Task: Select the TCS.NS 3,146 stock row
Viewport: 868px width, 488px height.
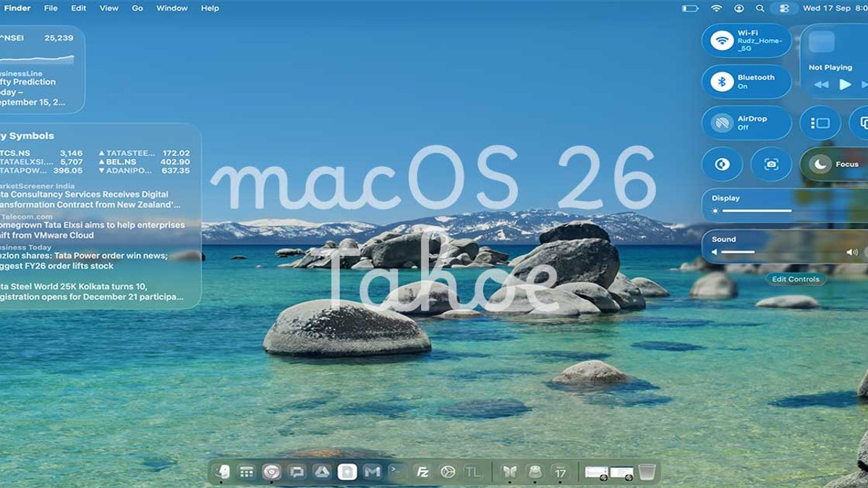Action: tap(41, 153)
